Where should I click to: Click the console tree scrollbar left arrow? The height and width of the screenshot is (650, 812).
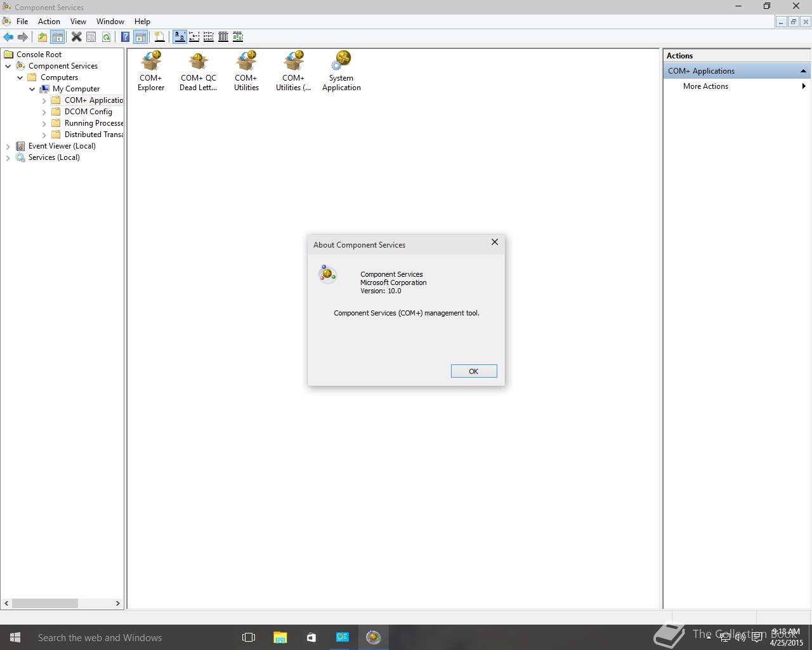(7, 603)
